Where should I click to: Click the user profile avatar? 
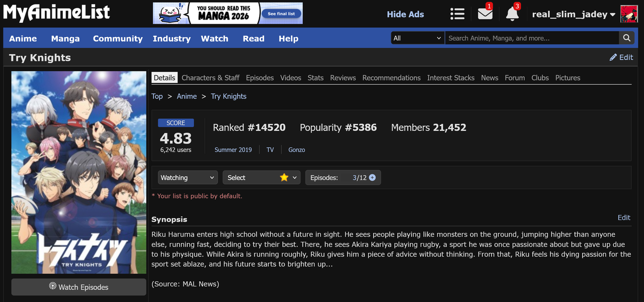(x=629, y=14)
